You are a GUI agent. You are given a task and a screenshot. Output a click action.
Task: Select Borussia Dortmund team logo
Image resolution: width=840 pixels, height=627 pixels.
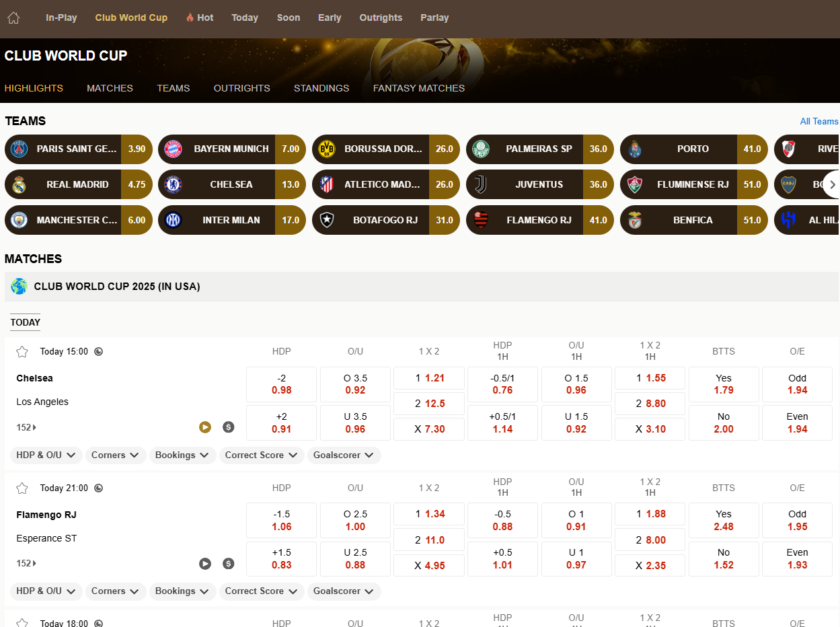327,149
